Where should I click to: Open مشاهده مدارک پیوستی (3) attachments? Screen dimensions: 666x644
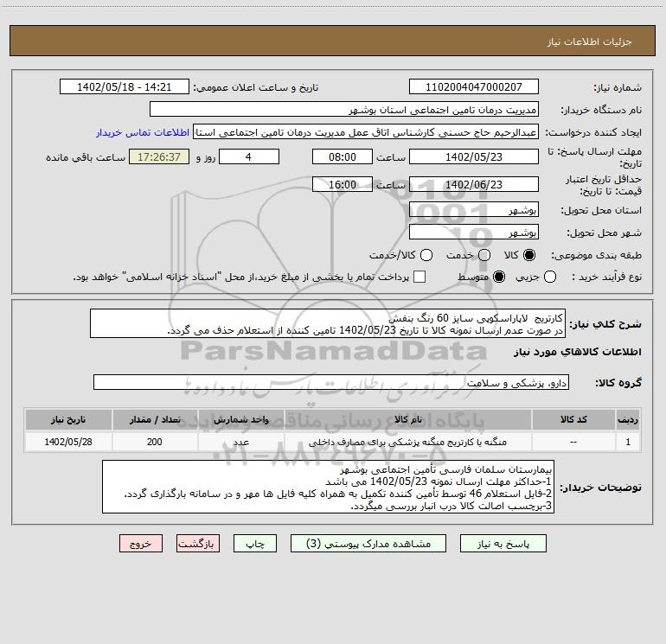coord(368,544)
